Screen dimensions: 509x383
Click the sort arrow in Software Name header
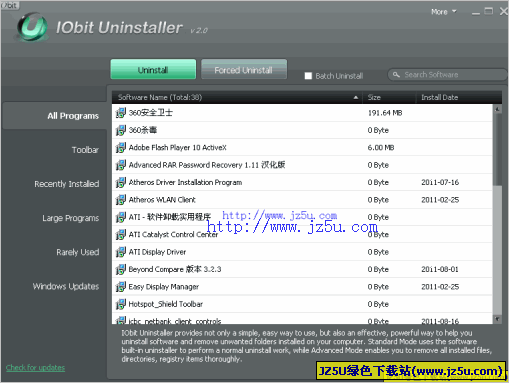pos(356,97)
